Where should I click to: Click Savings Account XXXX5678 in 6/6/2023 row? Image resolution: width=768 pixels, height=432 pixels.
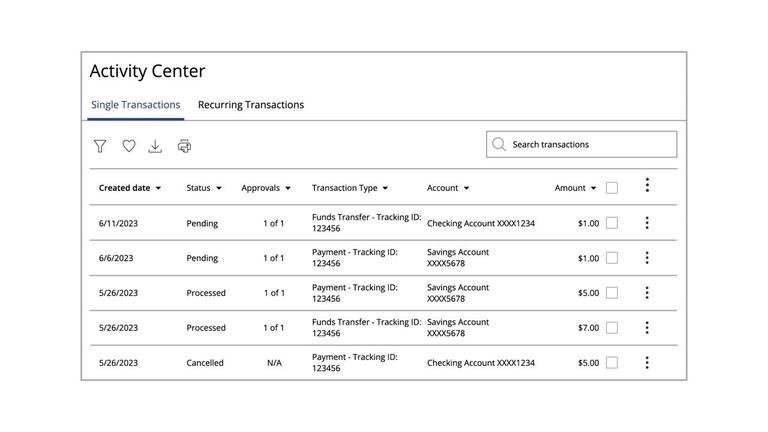[457, 258]
